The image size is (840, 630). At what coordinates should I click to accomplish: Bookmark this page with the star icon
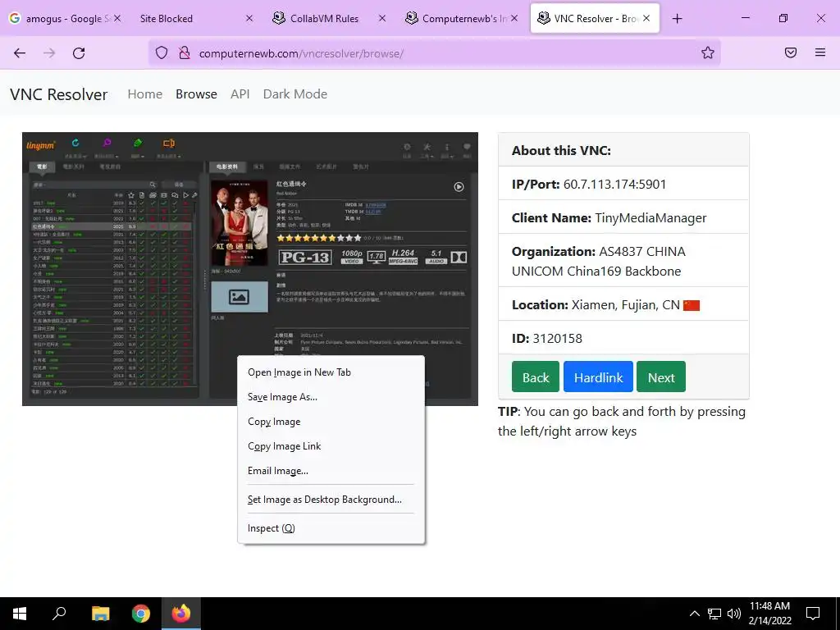click(708, 52)
